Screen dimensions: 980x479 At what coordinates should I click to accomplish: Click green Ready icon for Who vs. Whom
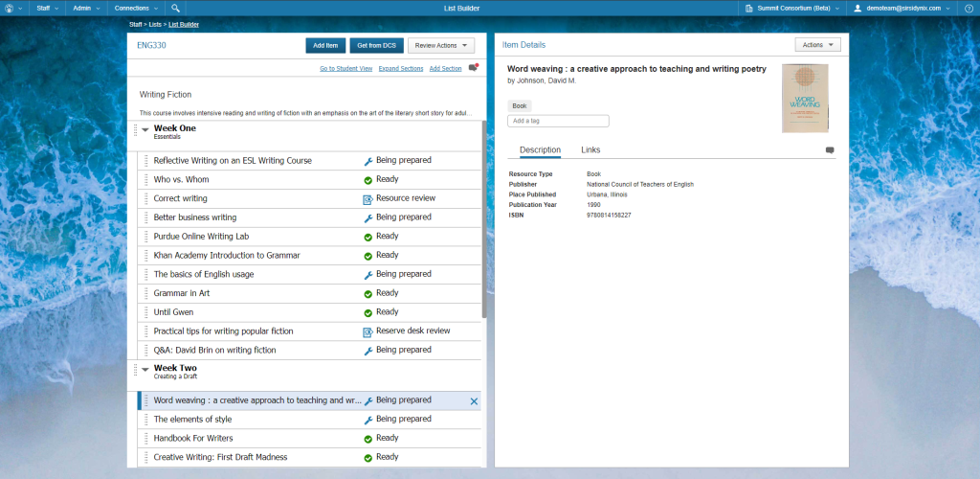(367, 179)
